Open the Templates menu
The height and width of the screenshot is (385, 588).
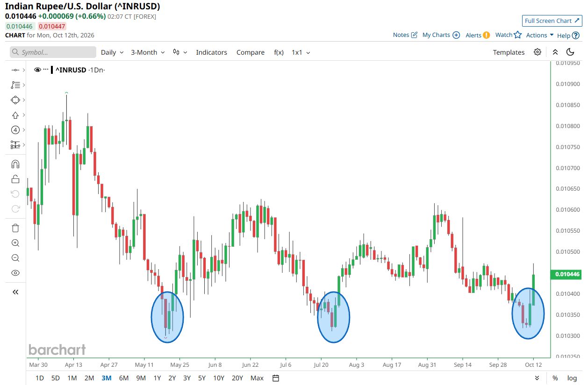(509, 52)
